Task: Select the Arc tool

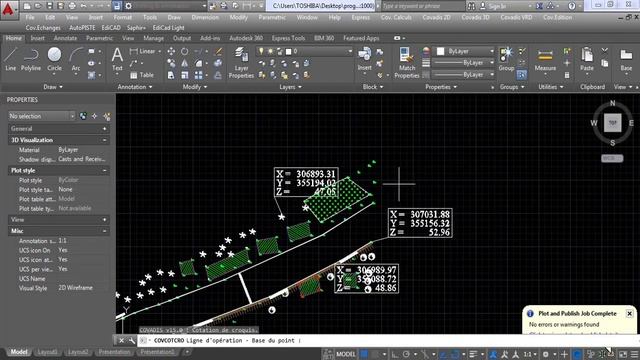Action: tap(76, 59)
